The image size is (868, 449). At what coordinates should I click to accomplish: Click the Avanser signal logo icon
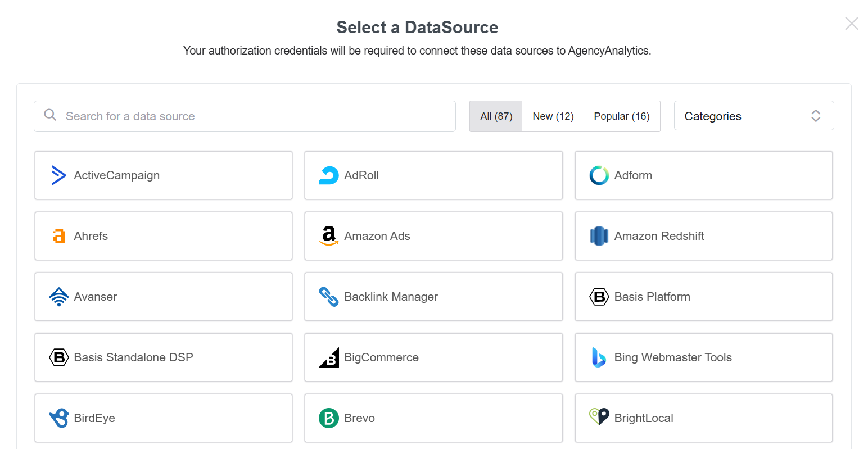(x=59, y=297)
